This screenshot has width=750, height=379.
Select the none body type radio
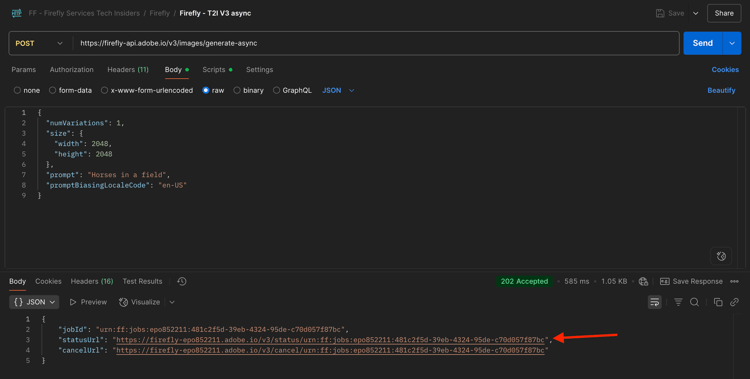[17, 90]
